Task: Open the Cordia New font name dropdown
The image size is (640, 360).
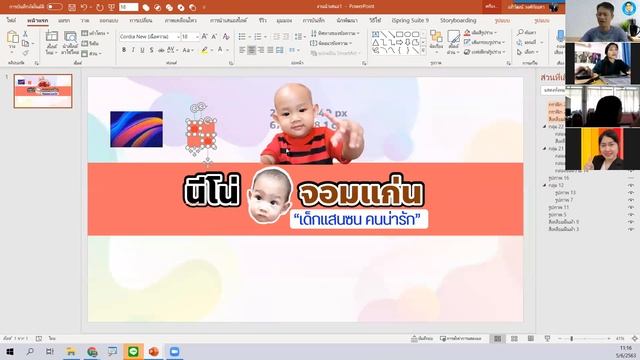Action: [x=178, y=37]
